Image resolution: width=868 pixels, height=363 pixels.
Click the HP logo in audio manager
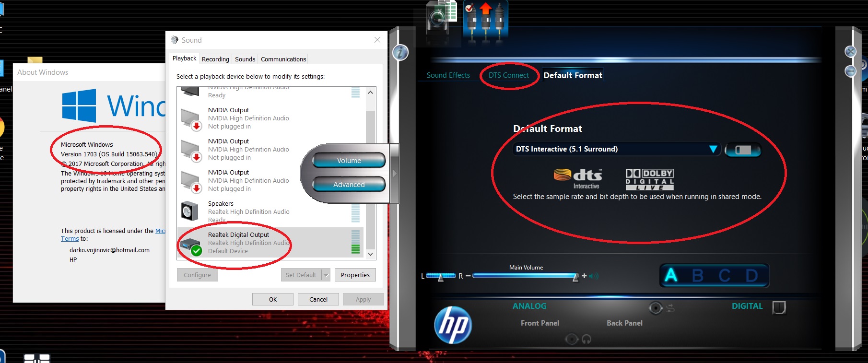pos(453,325)
